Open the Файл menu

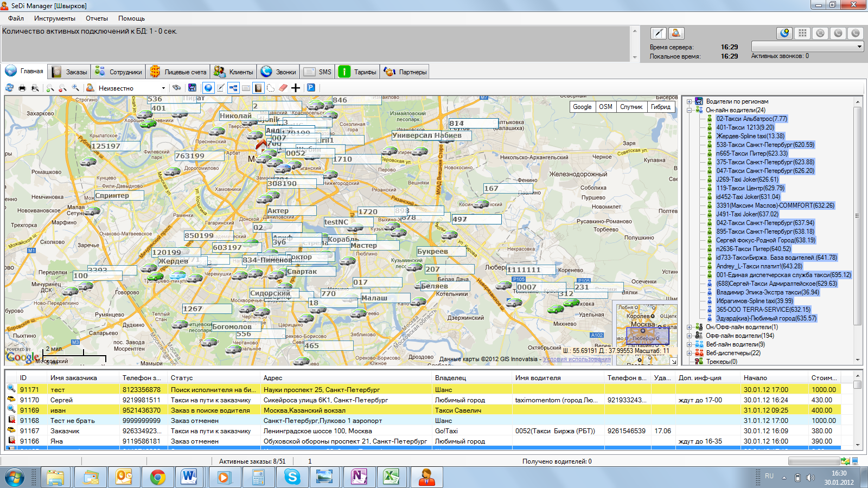16,18
